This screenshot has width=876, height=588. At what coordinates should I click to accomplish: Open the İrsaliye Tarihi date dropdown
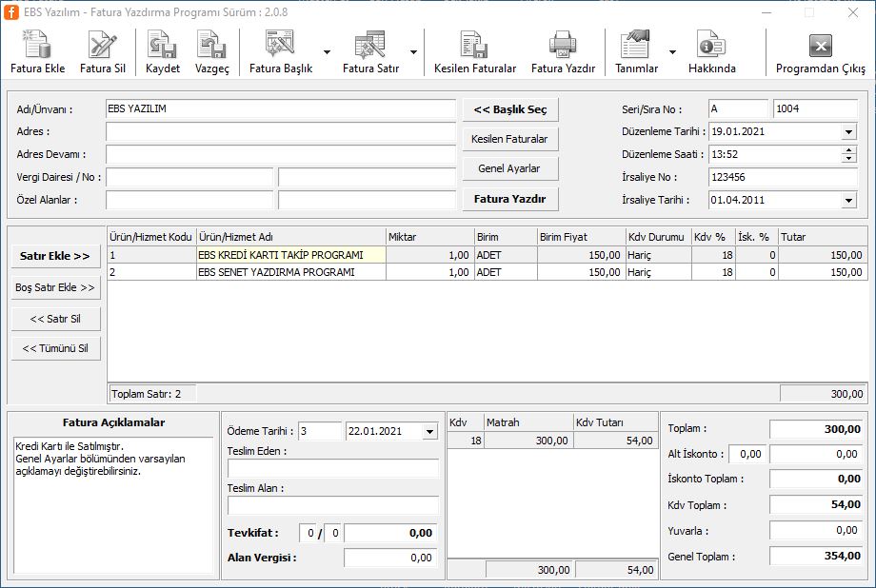[848, 200]
